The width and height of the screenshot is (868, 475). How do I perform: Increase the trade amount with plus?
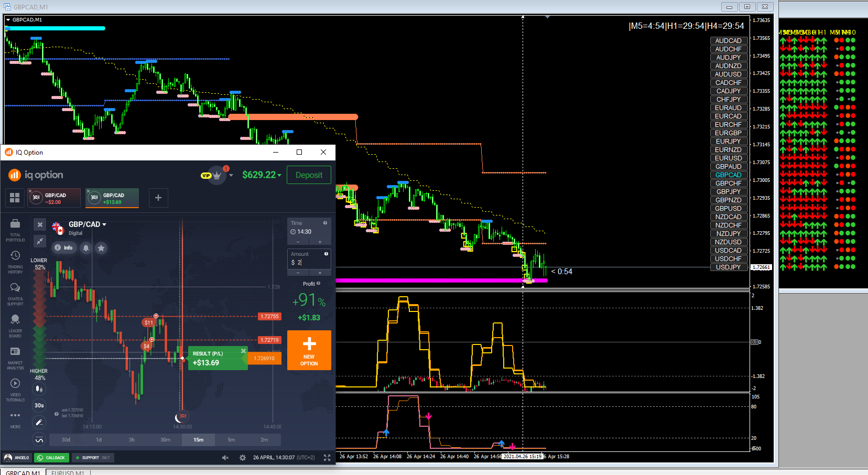[x=320, y=273]
